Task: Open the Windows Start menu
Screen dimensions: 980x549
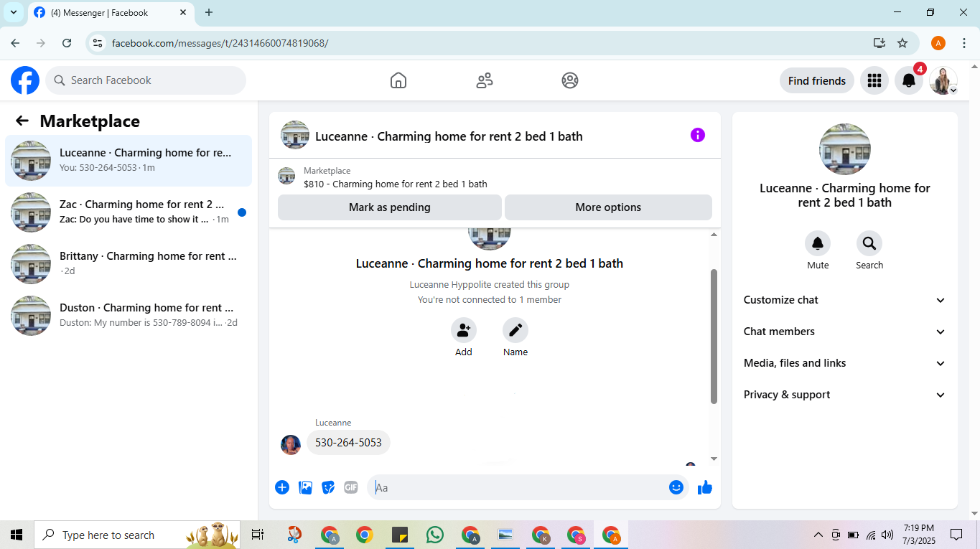Action: point(17,535)
